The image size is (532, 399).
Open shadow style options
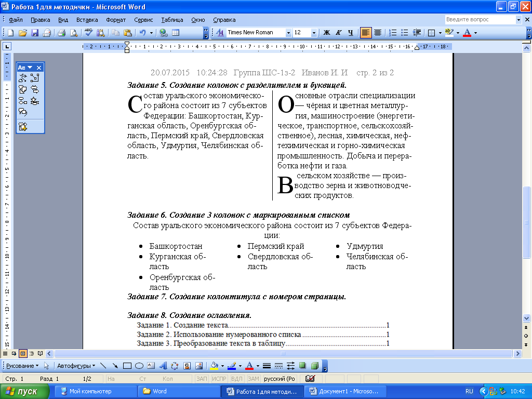(303, 366)
